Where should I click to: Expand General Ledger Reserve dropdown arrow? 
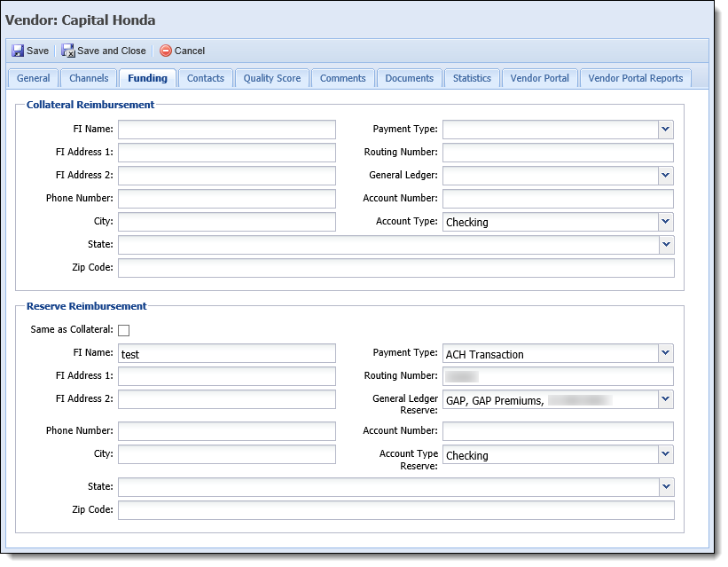click(x=665, y=399)
